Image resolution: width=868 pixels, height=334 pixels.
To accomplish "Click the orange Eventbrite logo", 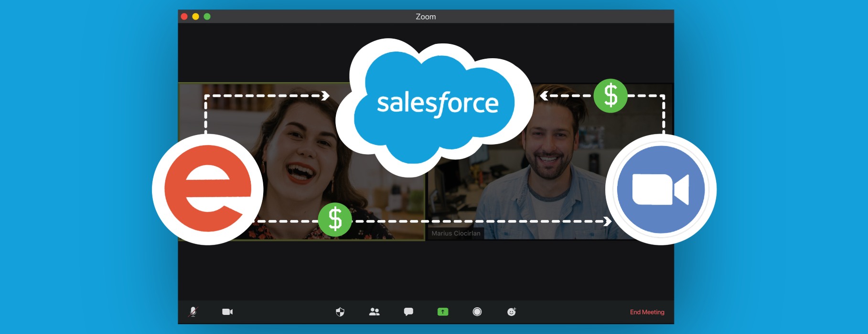I will coord(208,189).
